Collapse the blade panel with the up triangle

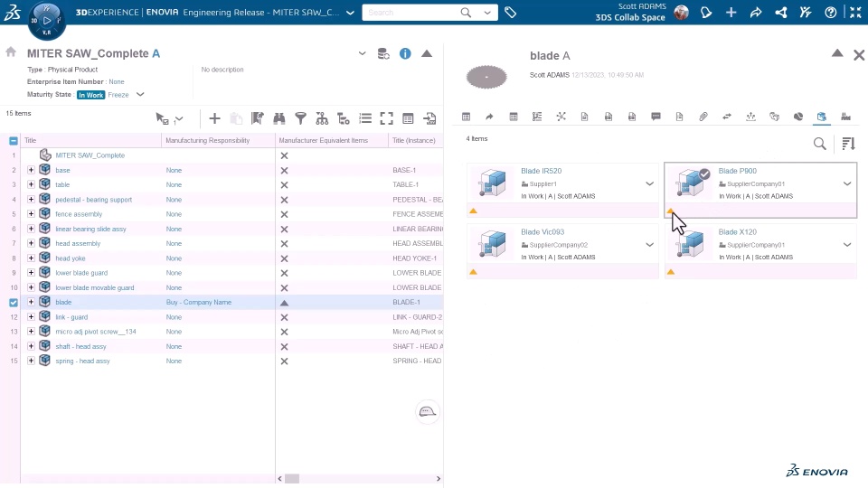pos(837,53)
